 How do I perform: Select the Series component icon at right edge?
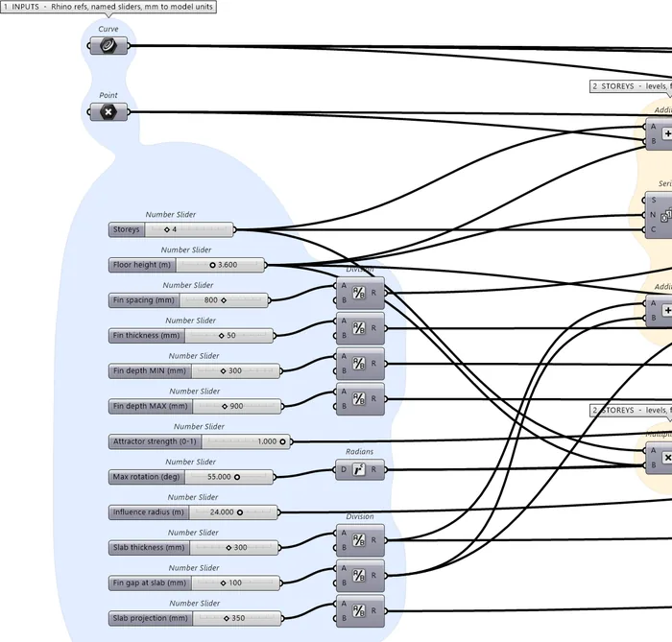pos(666,215)
